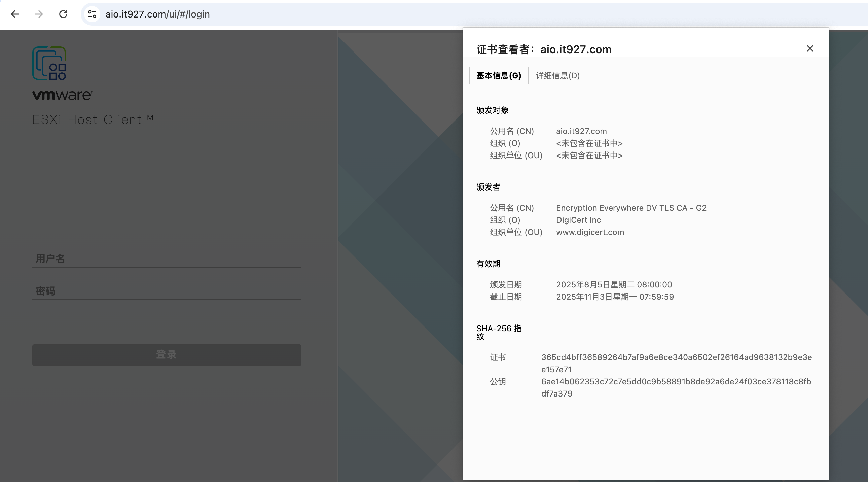Click the address bar URL aio.it927.com/ui/#/login
The image size is (868, 482).
[x=158, y=14]
